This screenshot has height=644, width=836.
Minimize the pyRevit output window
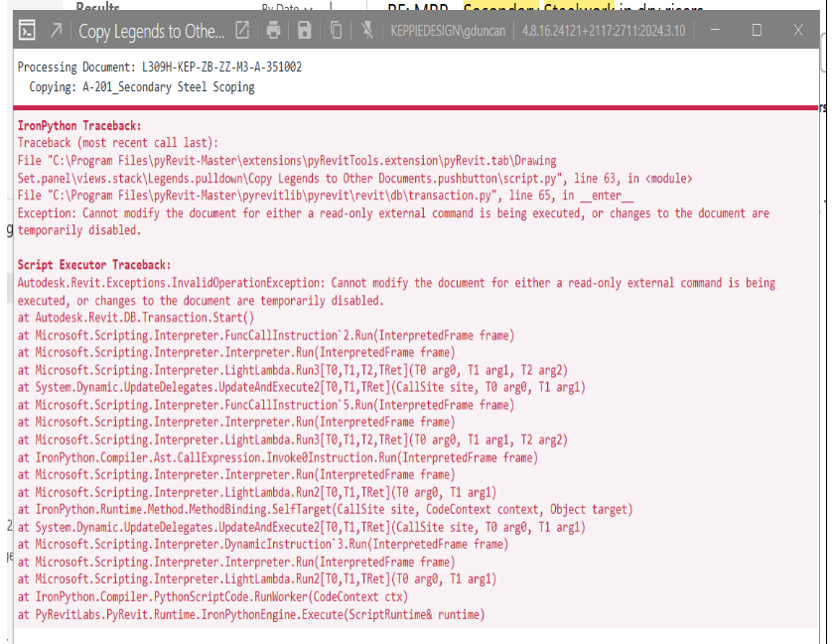point(716,30)
